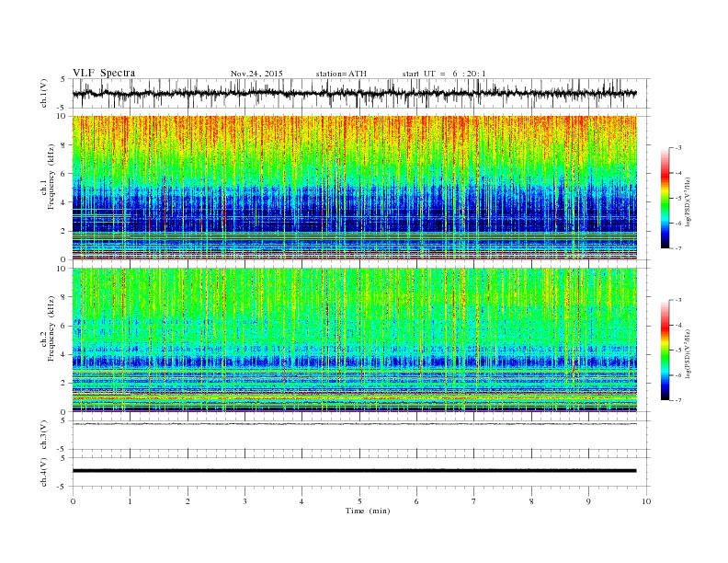
Task: Click the "ch.3(V)" axis label
Action: [44, 435]
